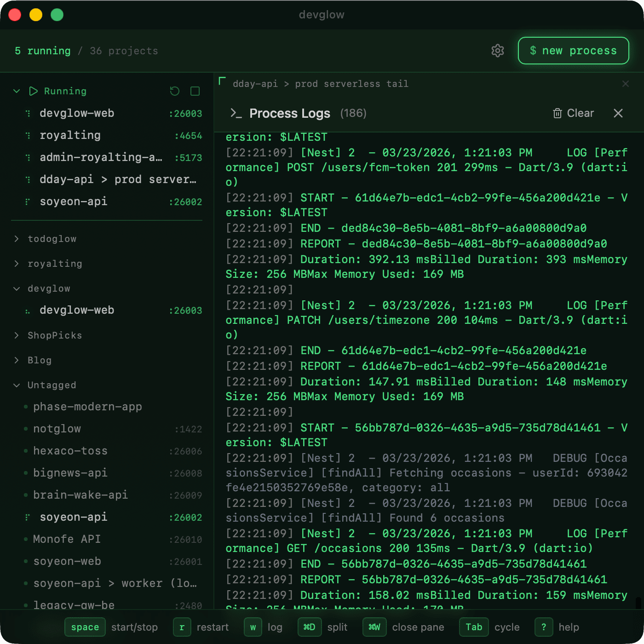Open the settings gear in the top bar
Image resolution: width=644 pixels, height=644 pixels.
click(497, 51)
